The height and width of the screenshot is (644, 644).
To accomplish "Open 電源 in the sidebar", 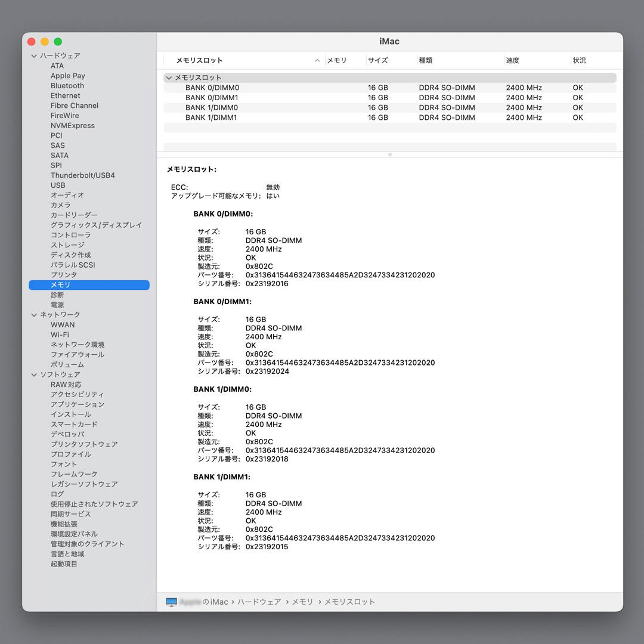I will tap(57, 305).
